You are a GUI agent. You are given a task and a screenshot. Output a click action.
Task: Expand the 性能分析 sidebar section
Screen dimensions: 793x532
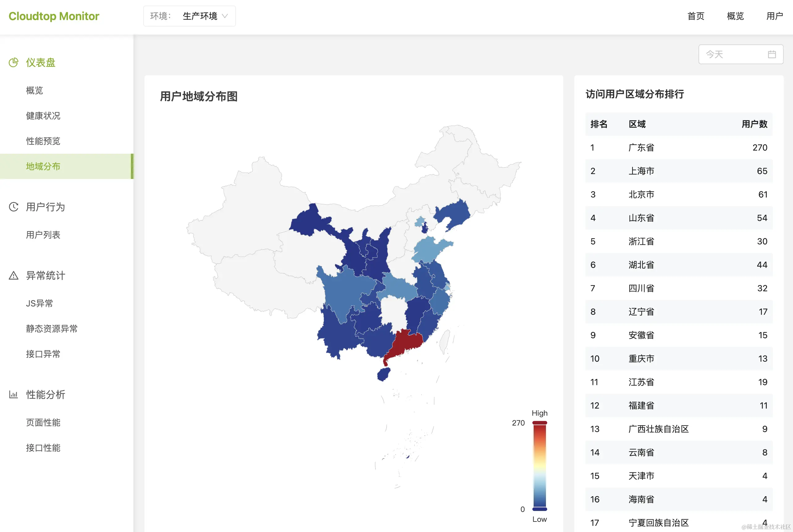point(66,394)
